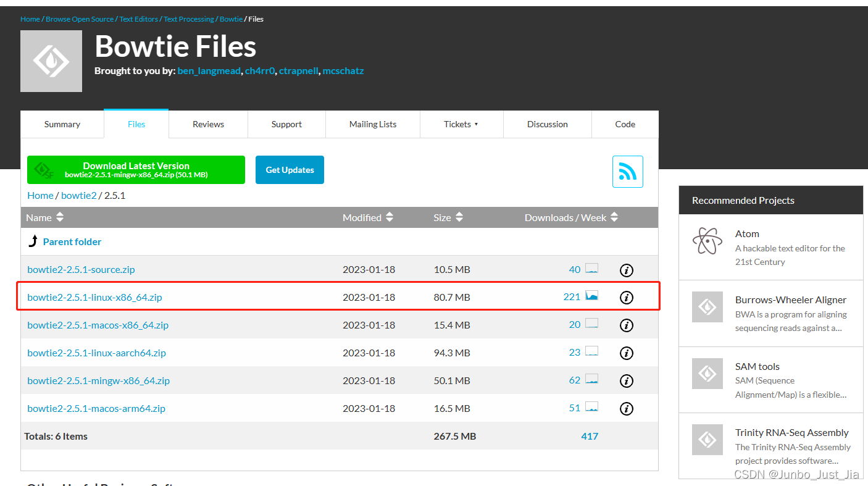The height and width of the screenshot is (486, 868).
Task: Open the Bowtie breadcrumb link
Action: (x=232, y=19)
